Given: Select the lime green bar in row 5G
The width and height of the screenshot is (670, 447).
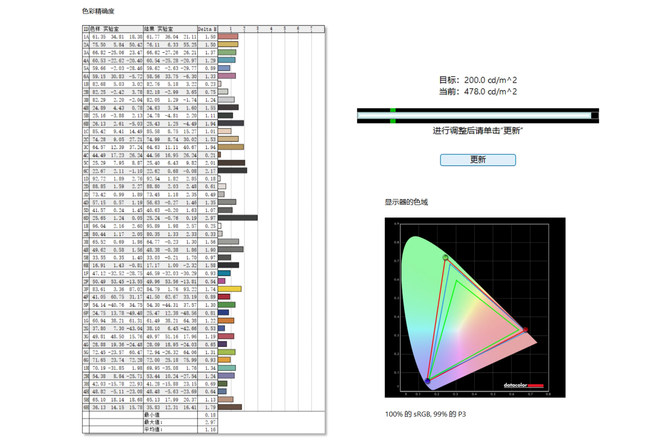Looking at the screenshot, I should (x=226, y=352).
